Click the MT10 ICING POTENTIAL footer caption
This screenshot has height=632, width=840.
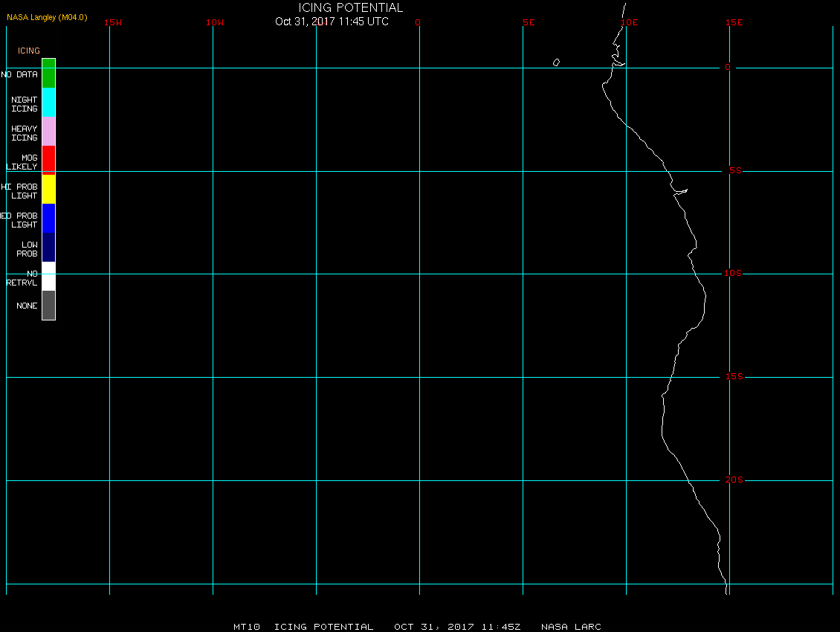(303, 627)
